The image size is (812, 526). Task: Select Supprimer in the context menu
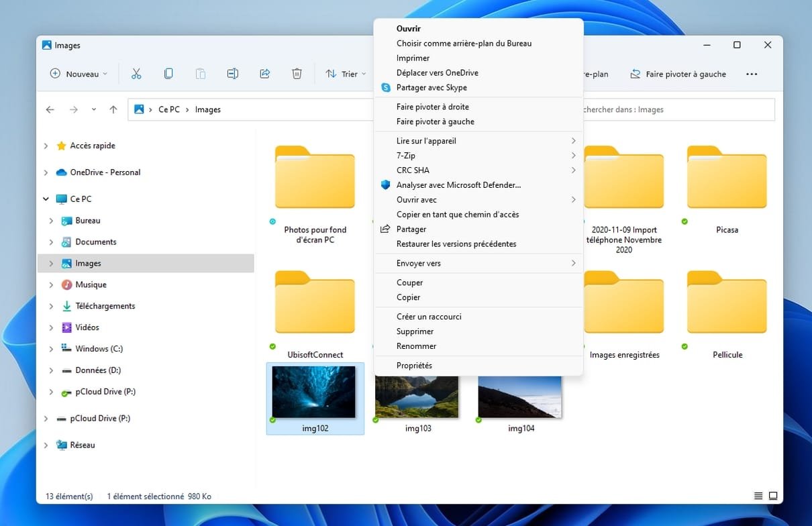point(478,331)
